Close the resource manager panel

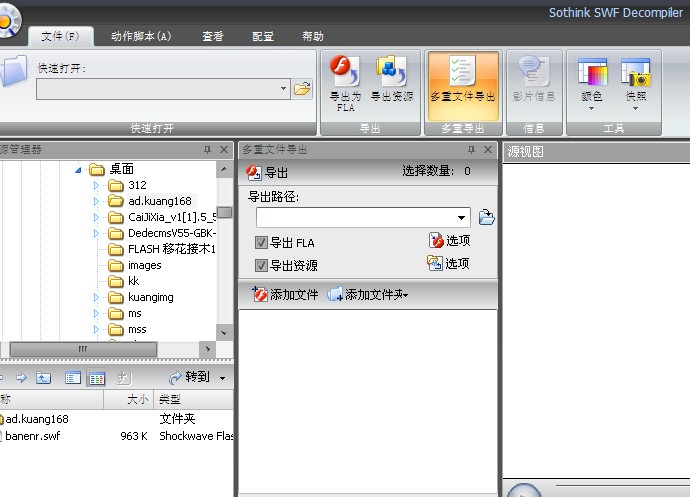tap(224, 150)
